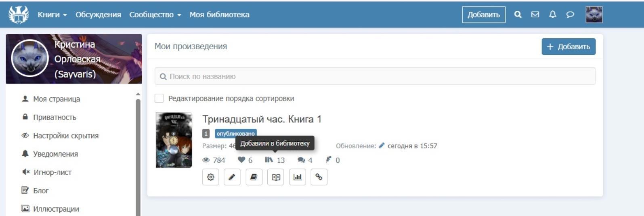Click the chain link button for book
644x216 pixels.
point(319,177)
